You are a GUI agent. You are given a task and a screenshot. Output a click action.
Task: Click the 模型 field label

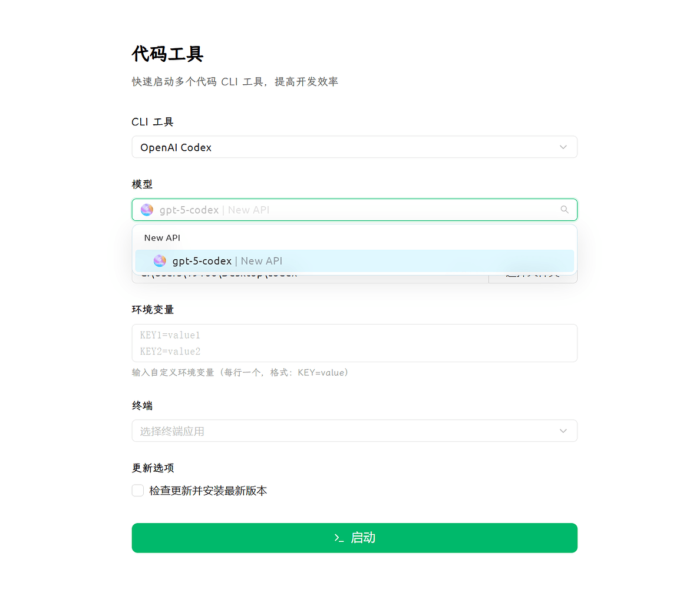point(142,184)
